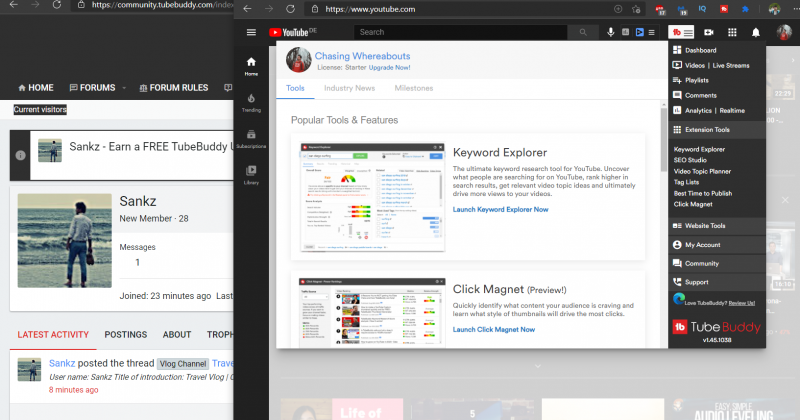Click the YouTube create video camera icon
The height and width of the screenshot is (420, 800).
[708, 32]
